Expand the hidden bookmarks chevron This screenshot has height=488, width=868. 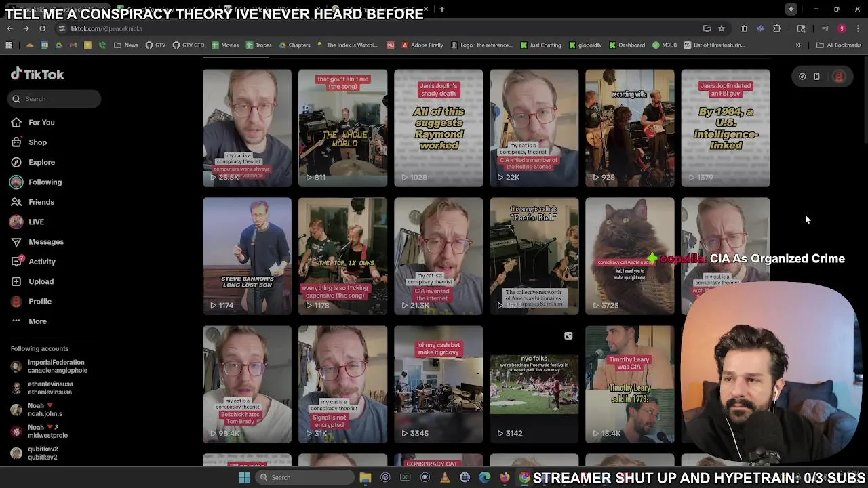coord(798,45)
